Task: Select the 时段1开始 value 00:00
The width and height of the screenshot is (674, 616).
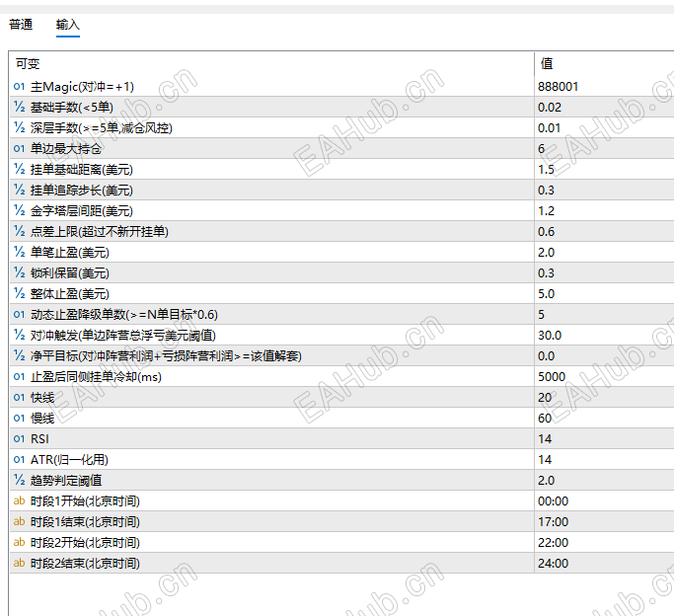Action: tap(553, 501)
